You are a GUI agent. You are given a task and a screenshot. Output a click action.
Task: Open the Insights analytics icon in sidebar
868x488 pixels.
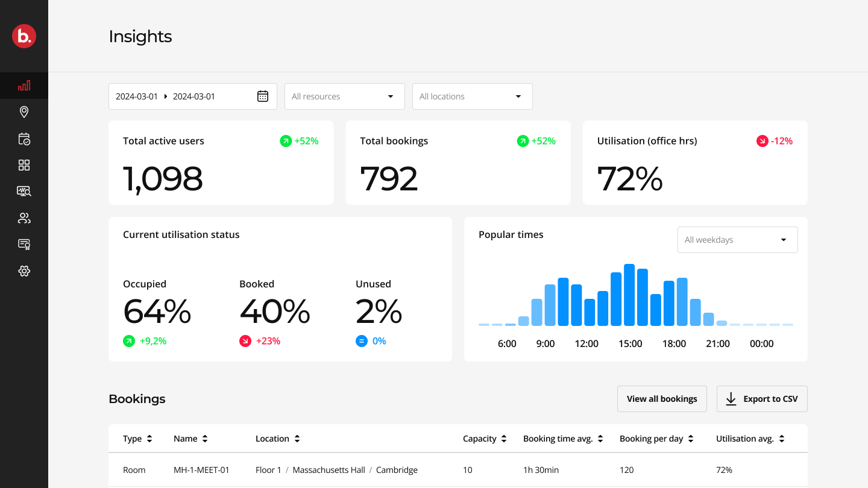[24, 85]
